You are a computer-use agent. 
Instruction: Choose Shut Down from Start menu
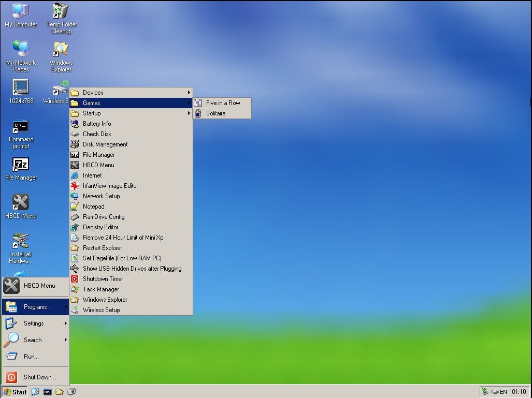[36, 377]
